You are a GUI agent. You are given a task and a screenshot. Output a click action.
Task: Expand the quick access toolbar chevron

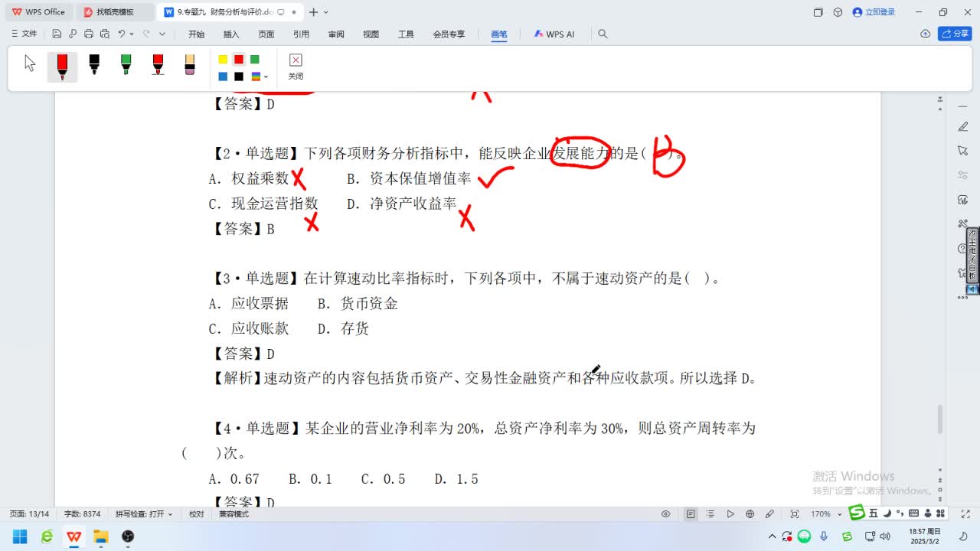tap(162, 34)
